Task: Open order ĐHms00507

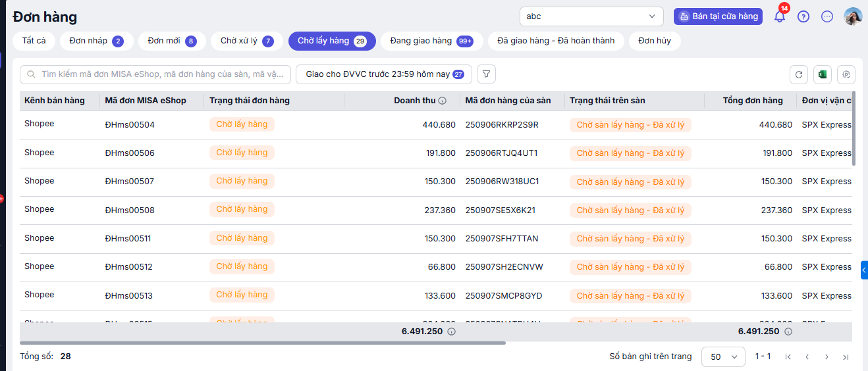Action: point(130,182)
